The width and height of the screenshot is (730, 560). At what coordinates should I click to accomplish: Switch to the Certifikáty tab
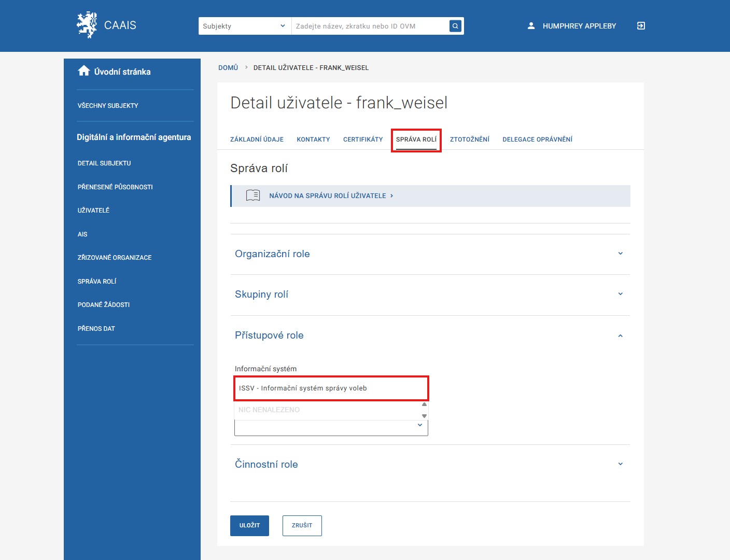click(x=362, y=139)
